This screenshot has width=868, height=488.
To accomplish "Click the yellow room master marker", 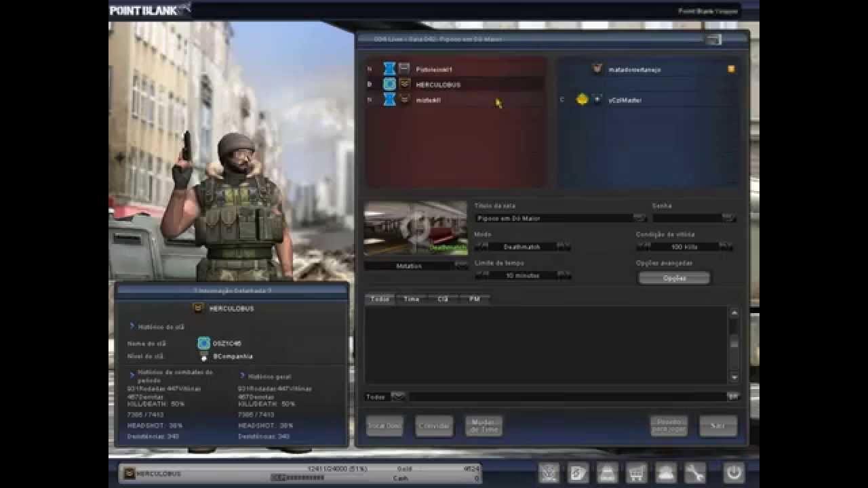I will click(x=731, y=68).
